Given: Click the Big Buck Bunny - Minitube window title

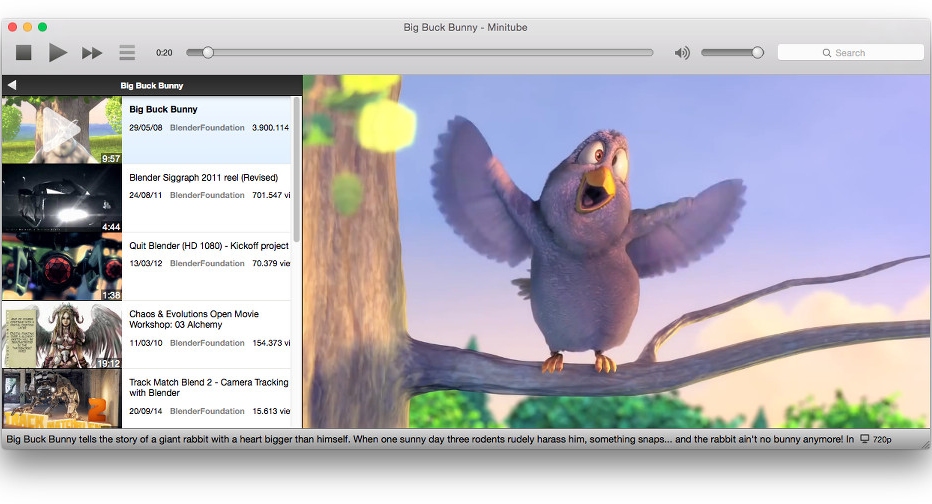Looking at the screenshot, I should point(465,27).
